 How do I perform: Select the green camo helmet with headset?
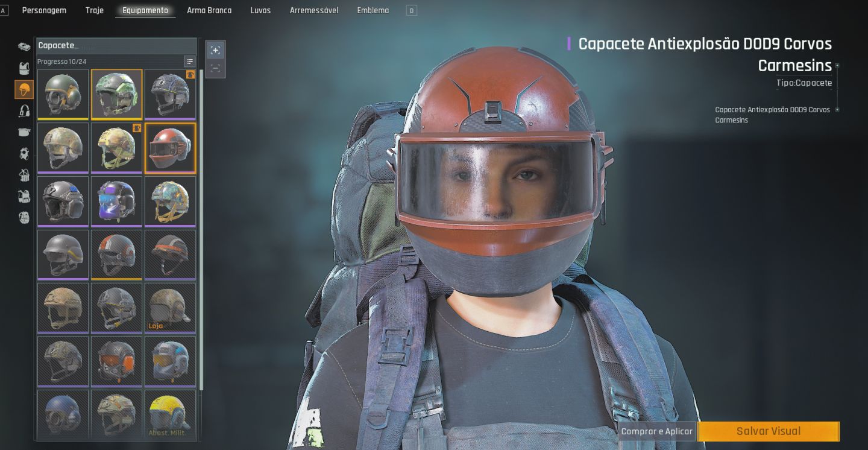117,95
